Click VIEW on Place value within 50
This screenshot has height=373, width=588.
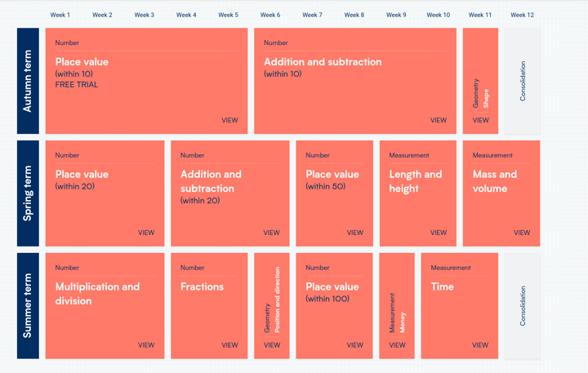click(x=354, y=233)
